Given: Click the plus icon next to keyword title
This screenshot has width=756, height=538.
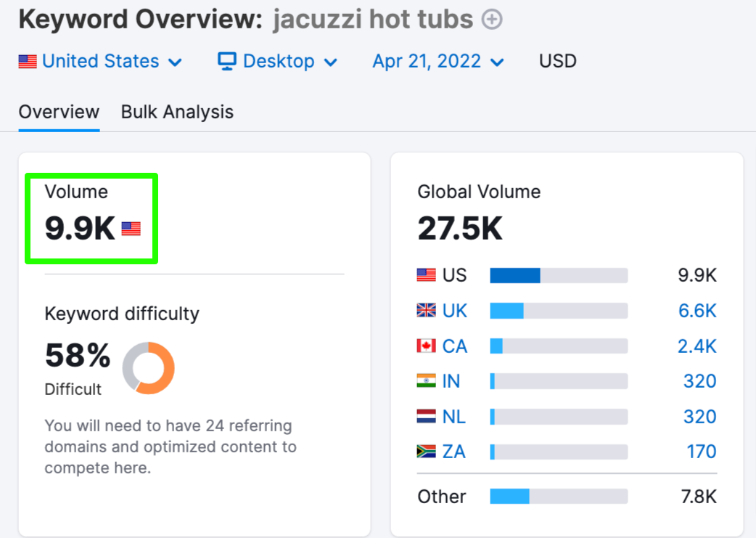Looking at the screenshot, I should point(492,20).
